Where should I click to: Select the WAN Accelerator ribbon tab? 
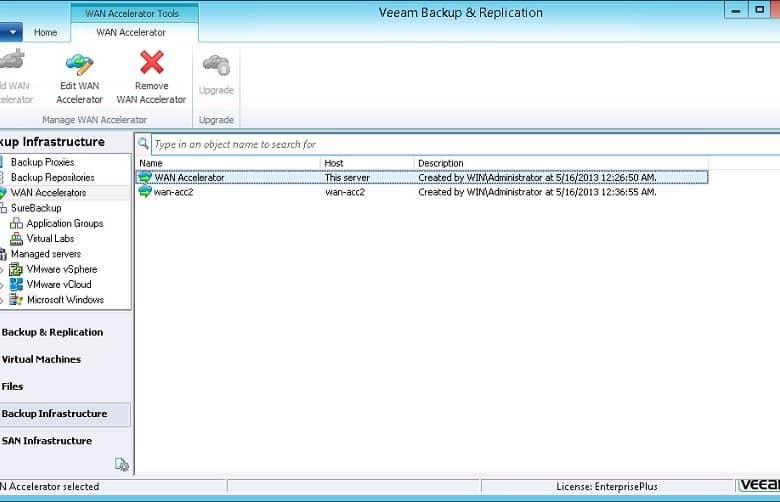pos(131,32)
